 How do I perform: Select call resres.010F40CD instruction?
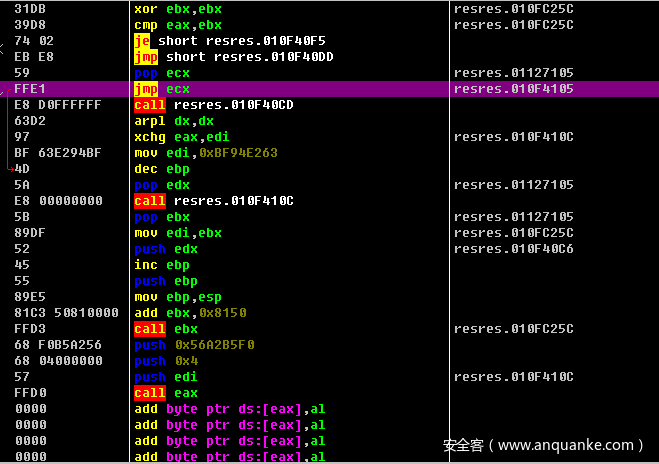[213, 105]
